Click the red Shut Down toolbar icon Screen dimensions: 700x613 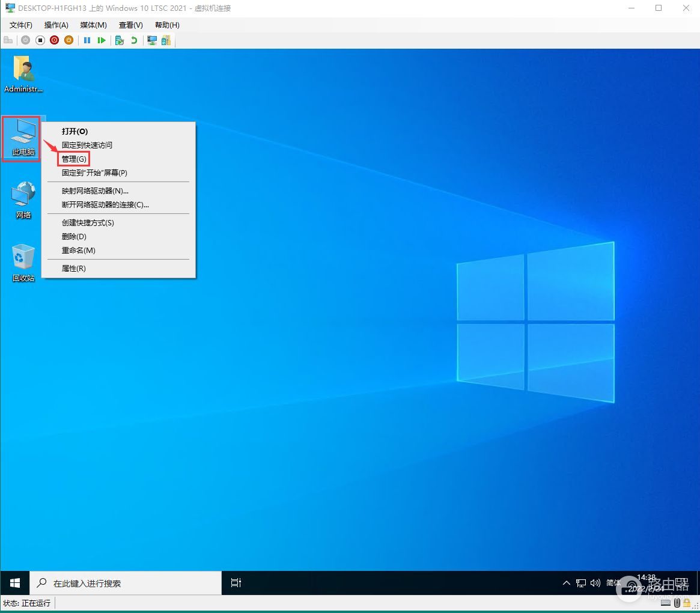pos(54,40)
